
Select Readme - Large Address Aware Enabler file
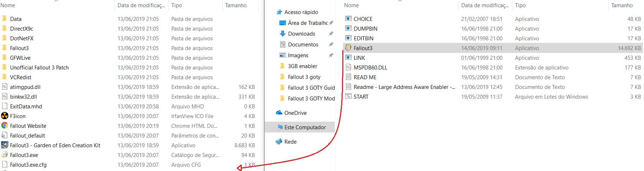[404, 87]
